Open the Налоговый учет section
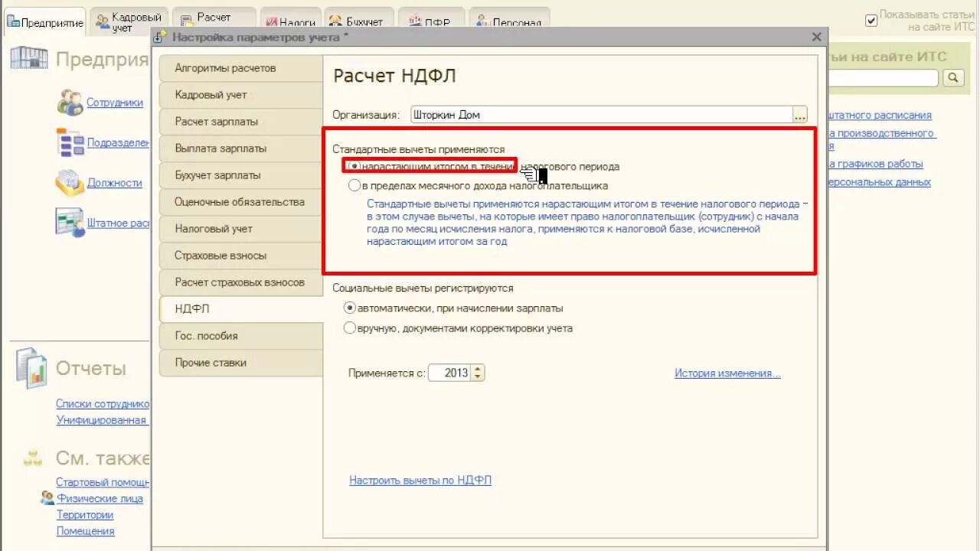980x551 pixels. 240,229
